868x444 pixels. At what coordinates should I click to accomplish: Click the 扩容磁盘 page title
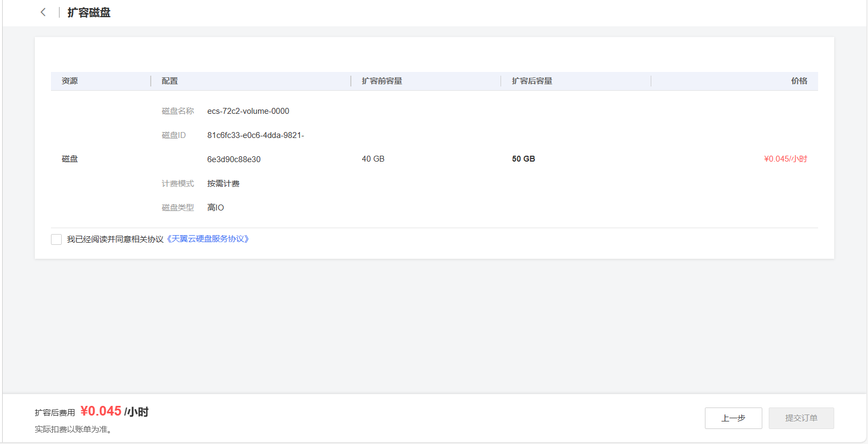[x=89, y=12]
